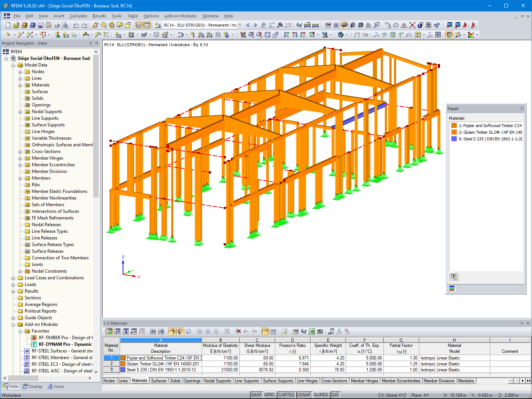Enable OSNAP in the status bar
Image resolution: width=532 pixels, height=399 pixels.
click(304, 395)
